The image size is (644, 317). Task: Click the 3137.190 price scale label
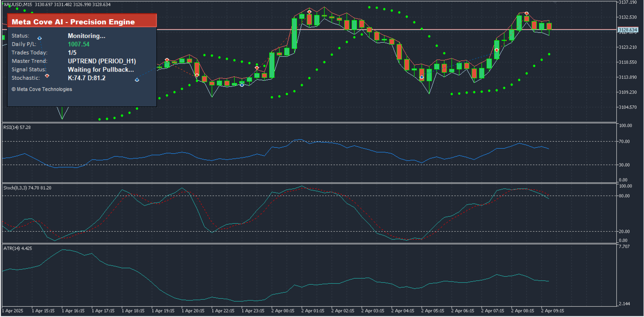628,2
